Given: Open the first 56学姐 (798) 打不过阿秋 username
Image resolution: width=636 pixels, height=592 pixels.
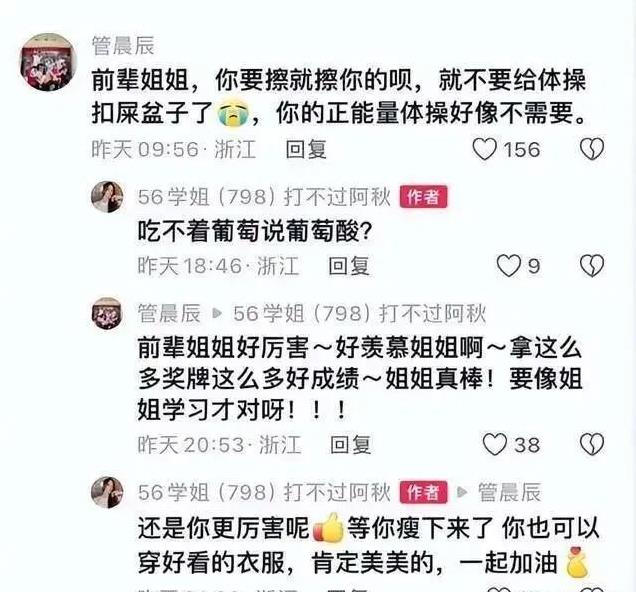Looking at the screenshot, I should pyautogui.click(x=264, y=197).
